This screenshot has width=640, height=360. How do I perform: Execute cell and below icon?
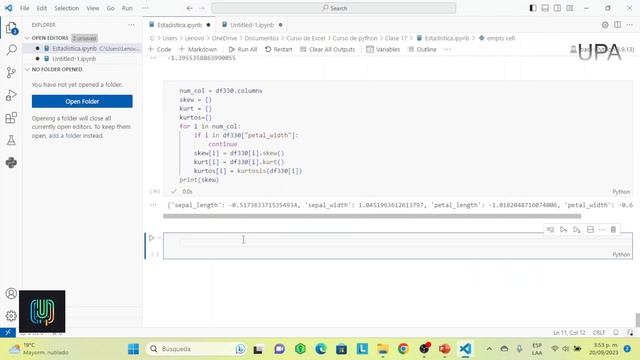point(577,230)
